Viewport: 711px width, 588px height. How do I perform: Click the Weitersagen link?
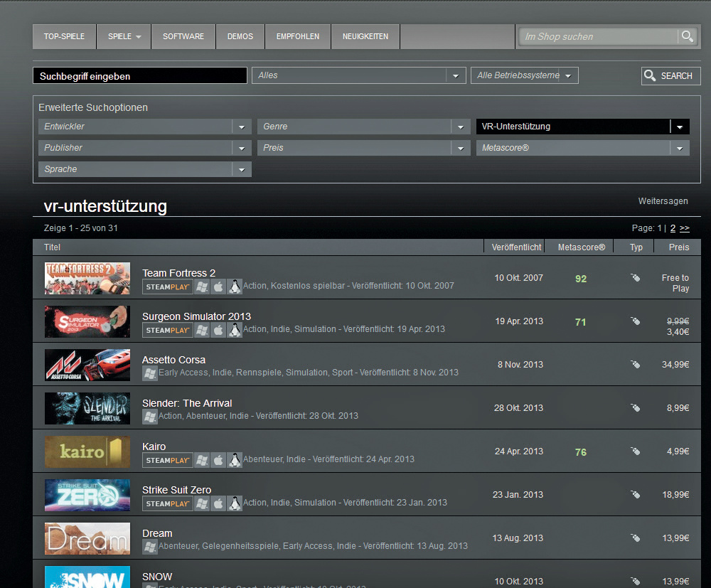coord(663,201)
